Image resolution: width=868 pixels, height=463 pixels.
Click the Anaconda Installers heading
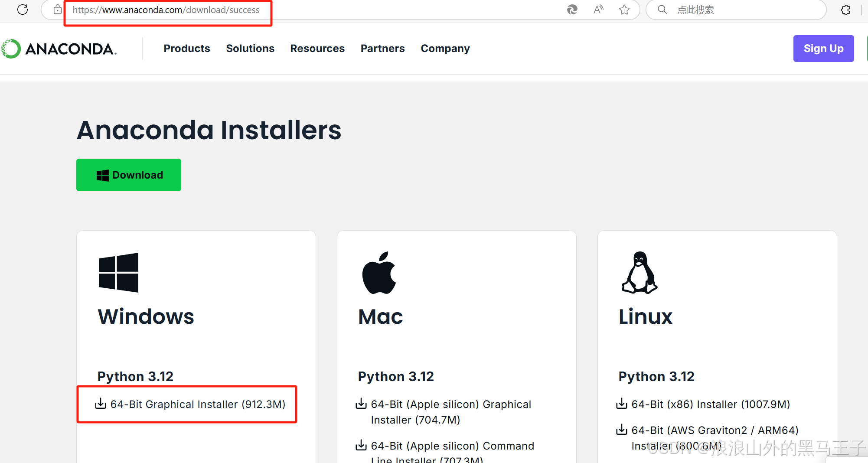click(x=209, y=130)
